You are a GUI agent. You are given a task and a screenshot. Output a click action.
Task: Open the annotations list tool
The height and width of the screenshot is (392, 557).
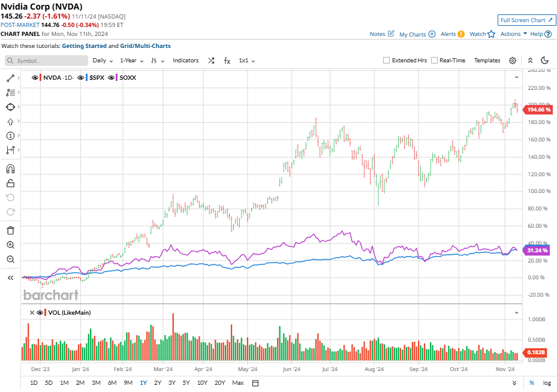pos(11,92)
